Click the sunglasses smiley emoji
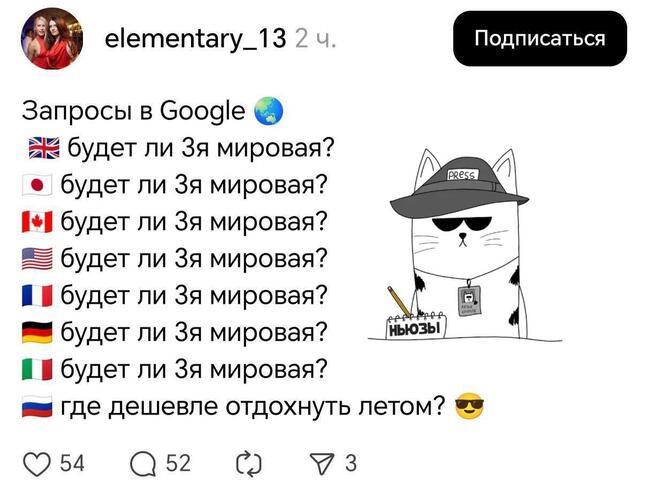Viewport: 655px width, 490px height. point(470,406)
